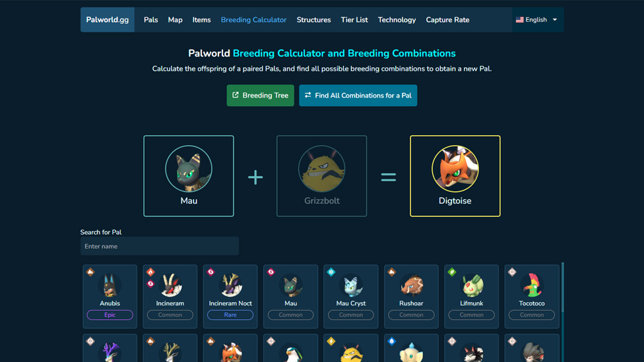Click the Pal list vertical scrollbar
644x362 pixels.
click(562, 287)
